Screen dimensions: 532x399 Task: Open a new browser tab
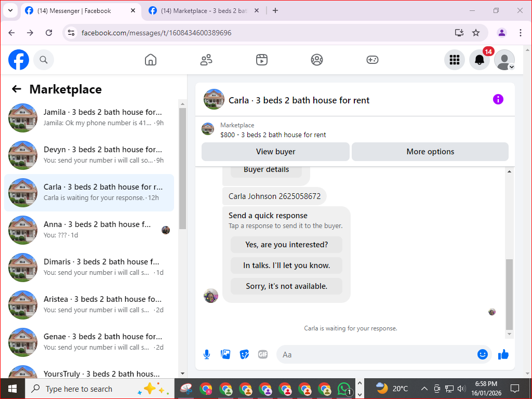click(275, 11)
